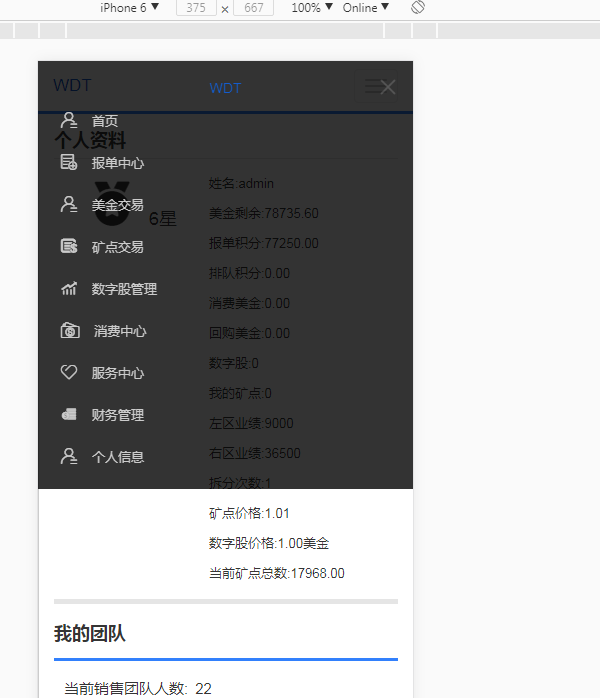Click the 首页 home menu icon

pos(69,120)
